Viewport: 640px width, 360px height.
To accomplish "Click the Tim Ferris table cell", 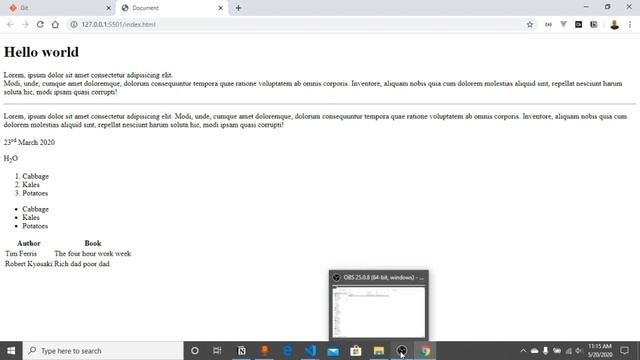I will click(21, 253).
